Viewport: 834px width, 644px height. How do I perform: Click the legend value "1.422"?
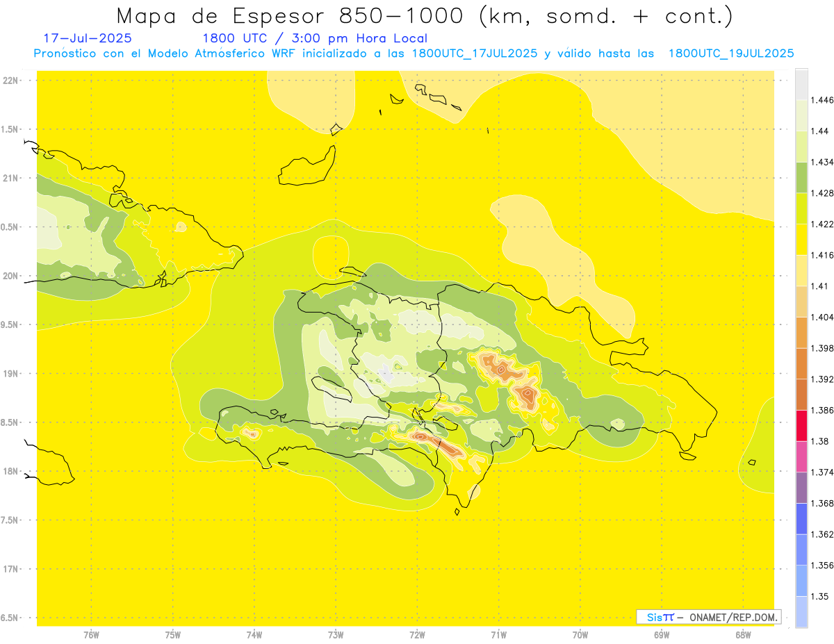pyautogui.click(x=822, y=224)
